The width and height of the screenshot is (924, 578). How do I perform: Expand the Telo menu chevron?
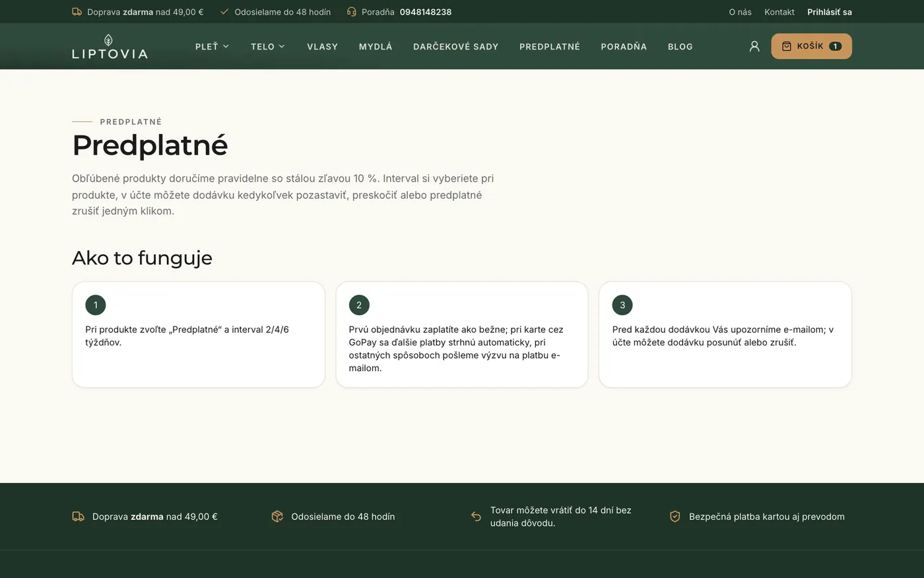pyautogui.click(x=282, y=46)
